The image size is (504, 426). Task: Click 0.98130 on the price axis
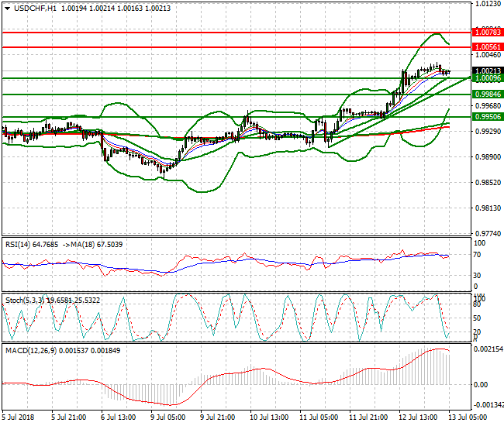point(488,208)
